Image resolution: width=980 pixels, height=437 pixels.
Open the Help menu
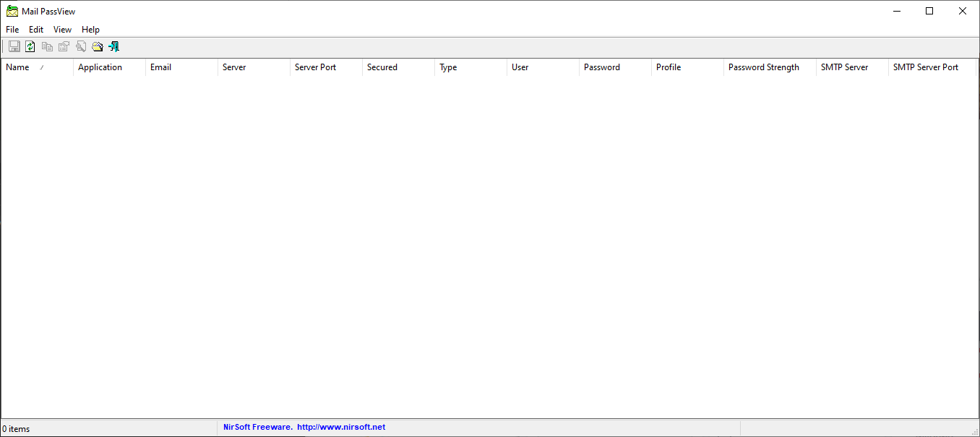click(x=90, y=30)
